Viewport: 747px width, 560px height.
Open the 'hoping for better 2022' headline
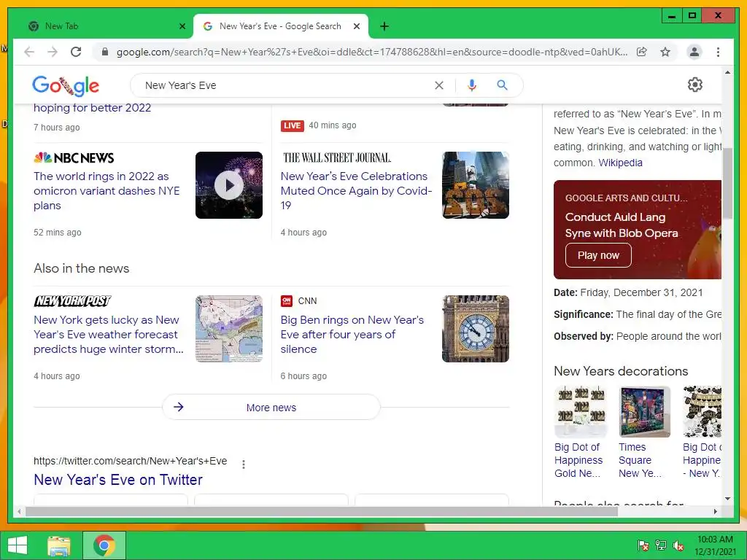pyautogui.click(x=93, y=108)
